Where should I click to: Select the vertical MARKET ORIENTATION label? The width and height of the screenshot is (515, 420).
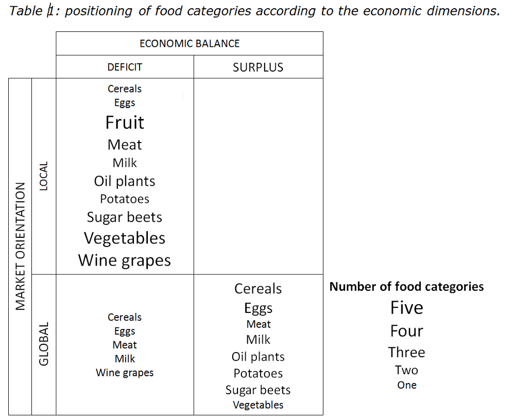(20, 246)
